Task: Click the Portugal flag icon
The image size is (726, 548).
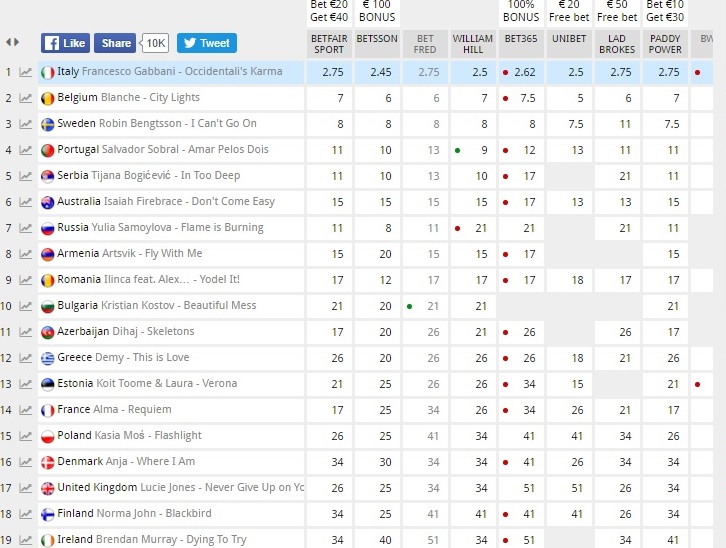Action: point(47,150)
